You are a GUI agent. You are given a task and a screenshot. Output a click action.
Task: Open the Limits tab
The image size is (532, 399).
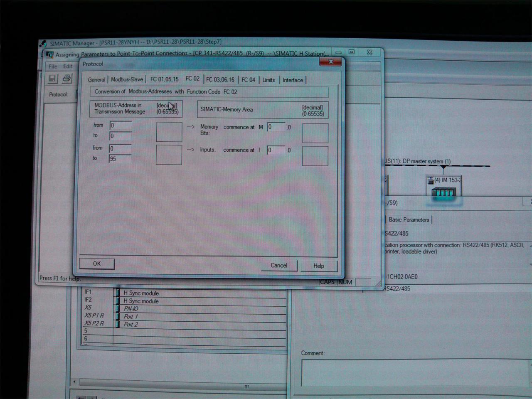click(x=268, y=80)
